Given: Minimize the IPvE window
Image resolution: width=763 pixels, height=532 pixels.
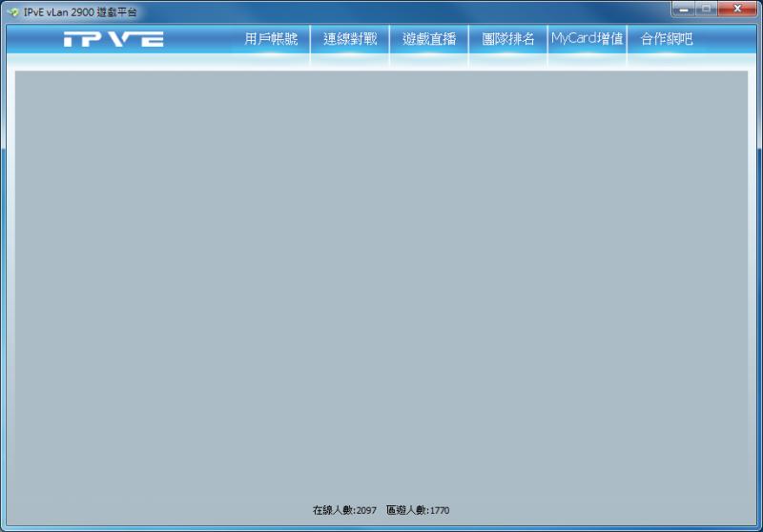Looking at the screenshot, I should [x=684, y=9].
